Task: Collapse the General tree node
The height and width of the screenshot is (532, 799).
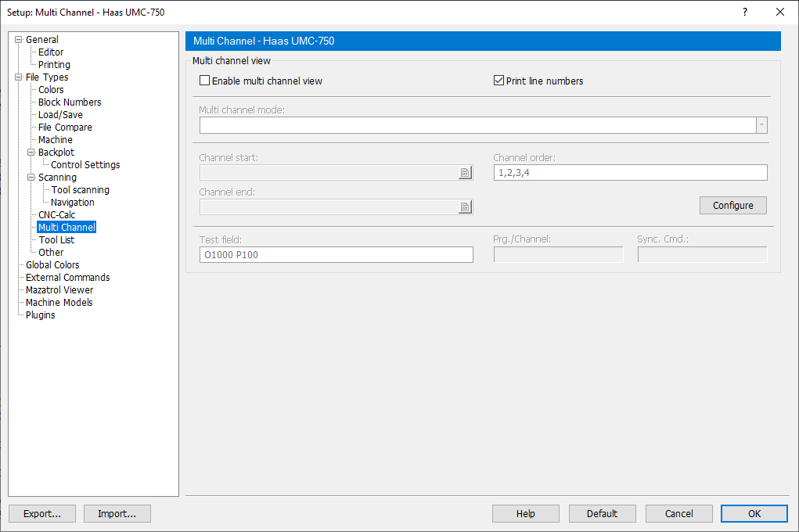Action: (x=19, y=40)
